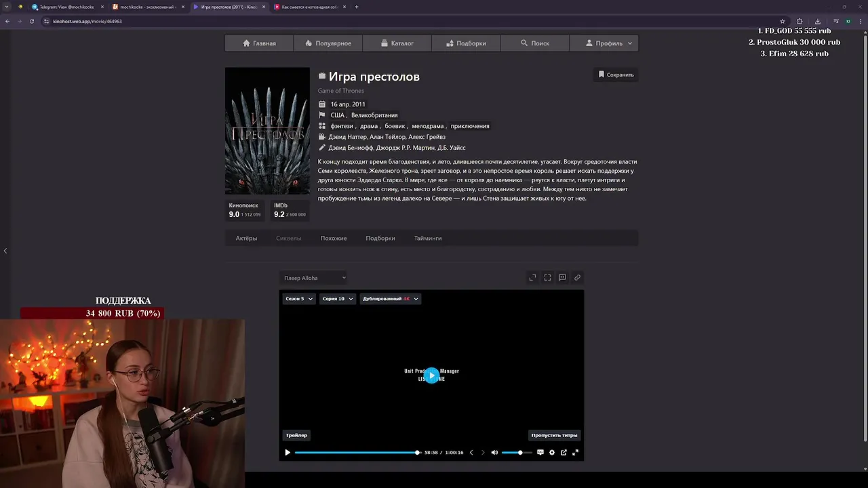Image resolution: width=868 pixels, height=488 pixels.
Task: Mute the player with speaker icon
Action: 494,453
